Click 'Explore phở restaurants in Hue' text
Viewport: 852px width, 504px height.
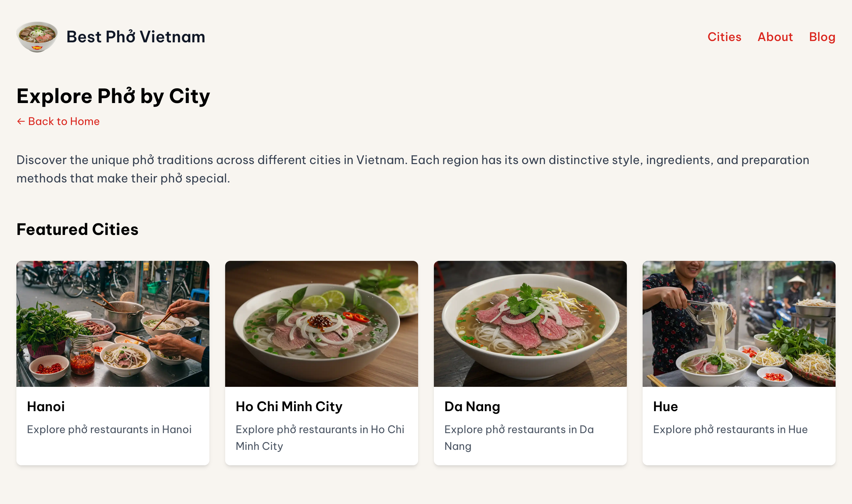tap(730, 429)
